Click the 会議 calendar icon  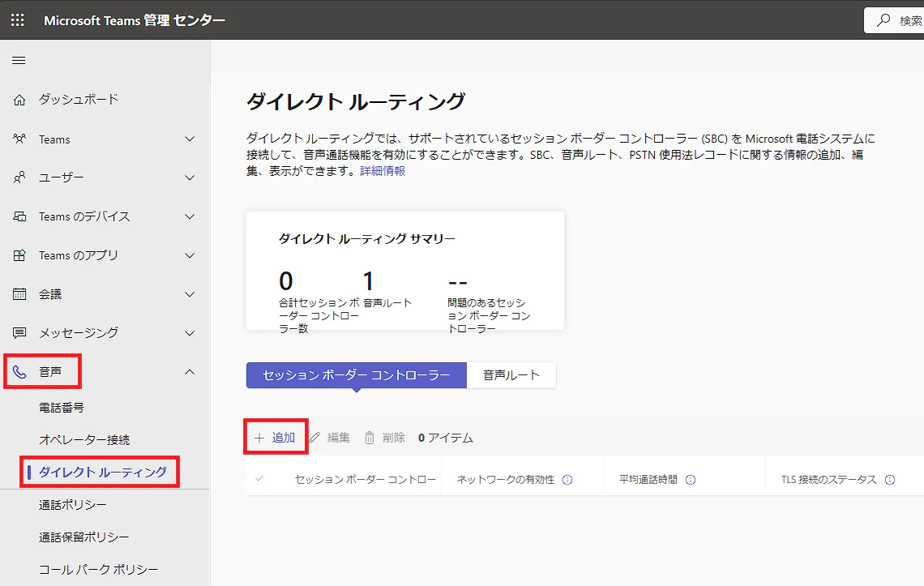click(x=19, y=294)
